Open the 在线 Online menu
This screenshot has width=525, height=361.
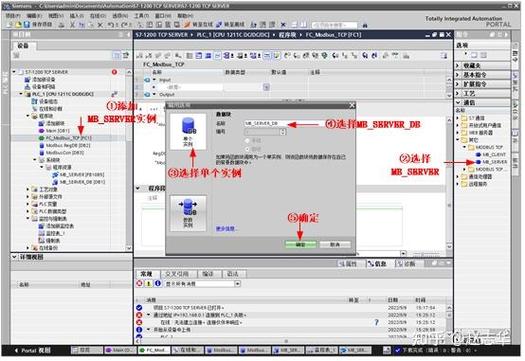pyautogui.click(x=97, y=16)
